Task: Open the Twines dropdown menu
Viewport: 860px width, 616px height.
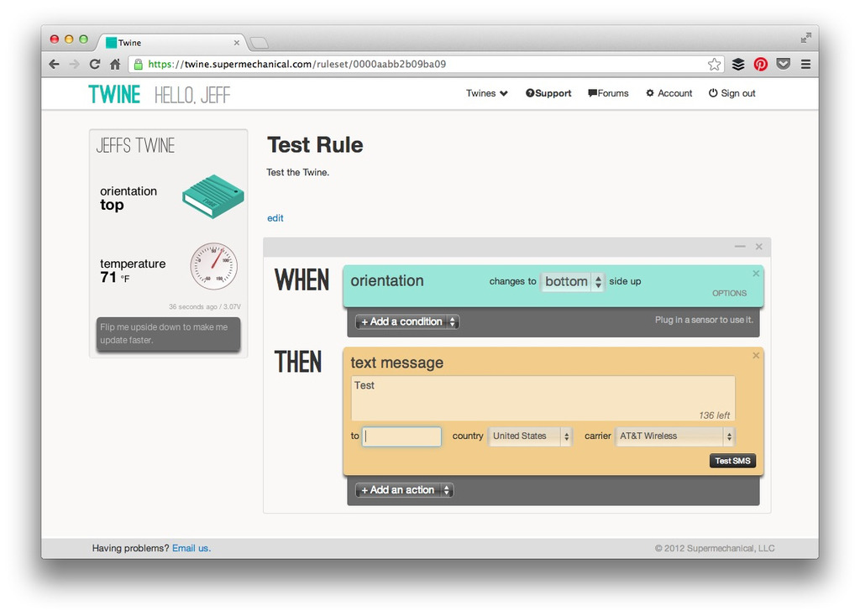Action: pos(487,94)
